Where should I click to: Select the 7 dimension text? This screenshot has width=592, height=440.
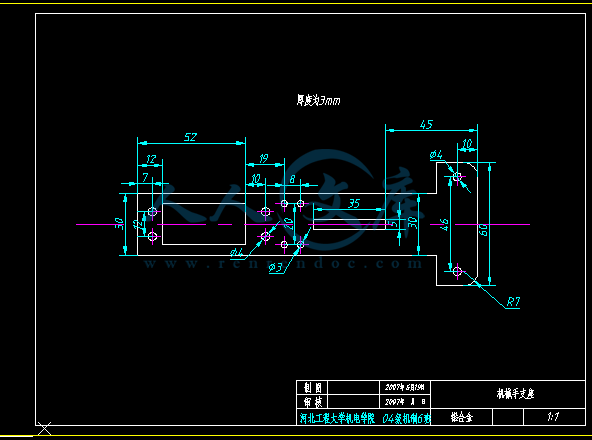point(145,178)
